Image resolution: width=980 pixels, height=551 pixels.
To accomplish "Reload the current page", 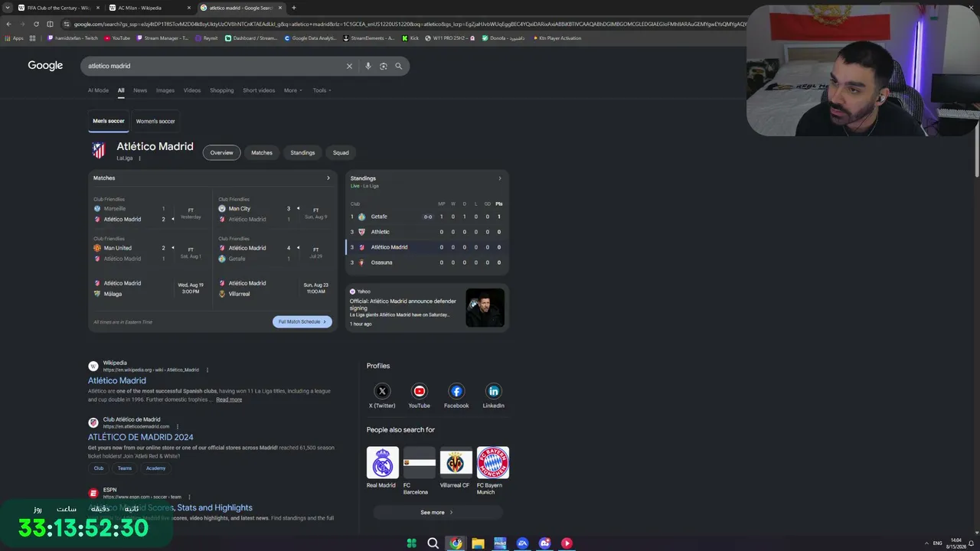I will (36, 24).
